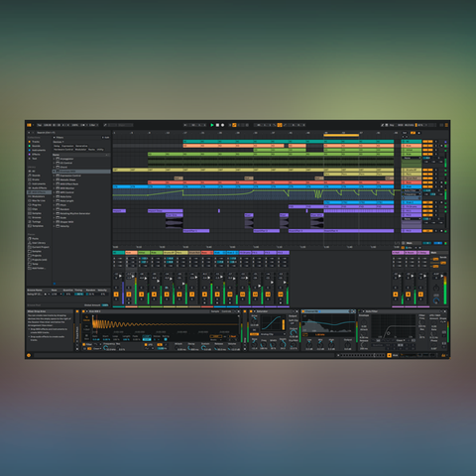Screen dimensions: 476x476
Task: Select the Generative filter tag
Action: (81, 146)
